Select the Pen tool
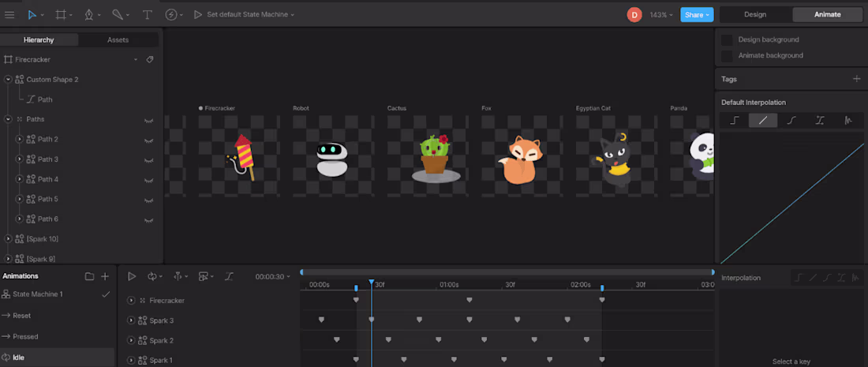 89,15
